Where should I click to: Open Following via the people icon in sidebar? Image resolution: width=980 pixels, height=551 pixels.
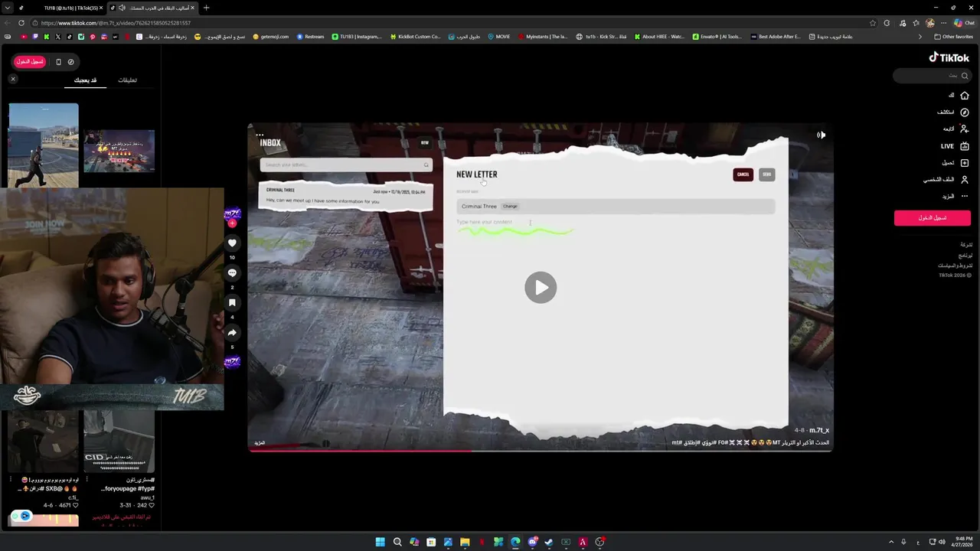[965, 129]
